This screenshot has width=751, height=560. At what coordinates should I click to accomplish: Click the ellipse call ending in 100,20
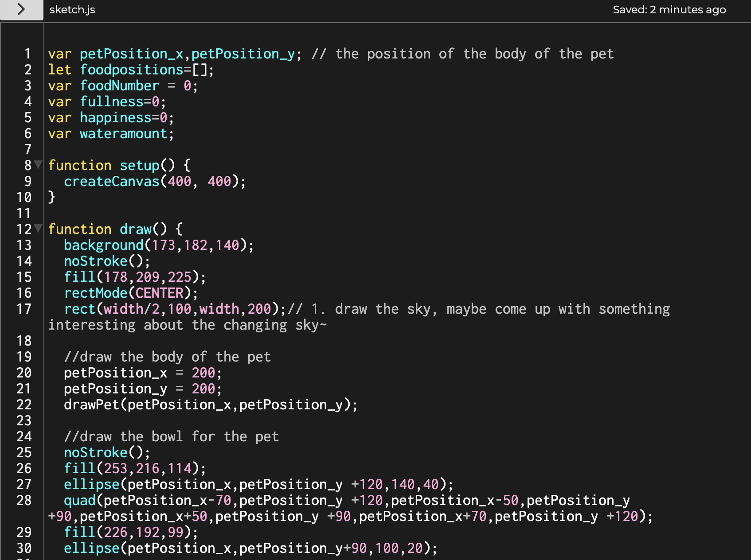250,548
